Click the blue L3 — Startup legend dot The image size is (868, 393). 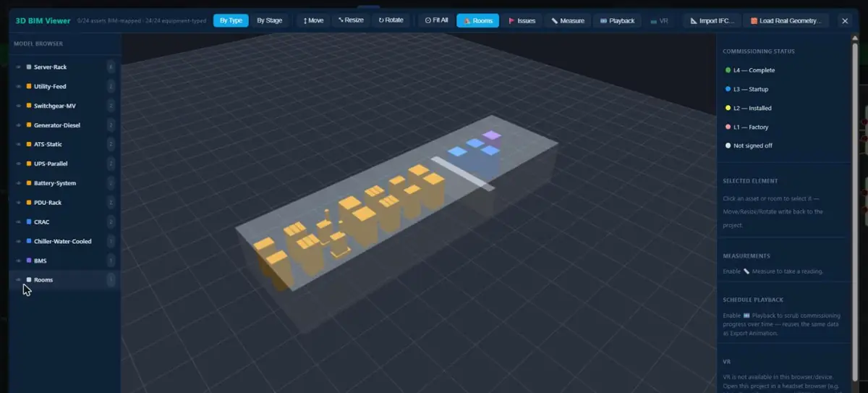pos(728,89)
